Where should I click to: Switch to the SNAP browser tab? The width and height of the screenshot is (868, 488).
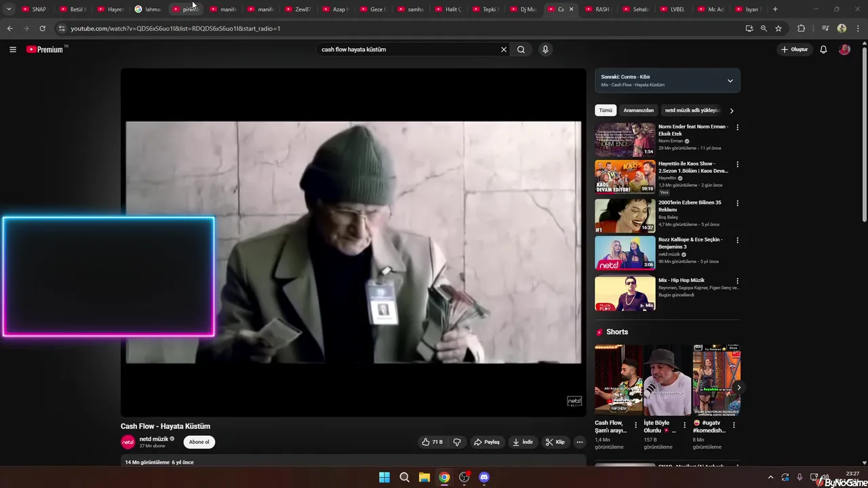coord(35,9)
